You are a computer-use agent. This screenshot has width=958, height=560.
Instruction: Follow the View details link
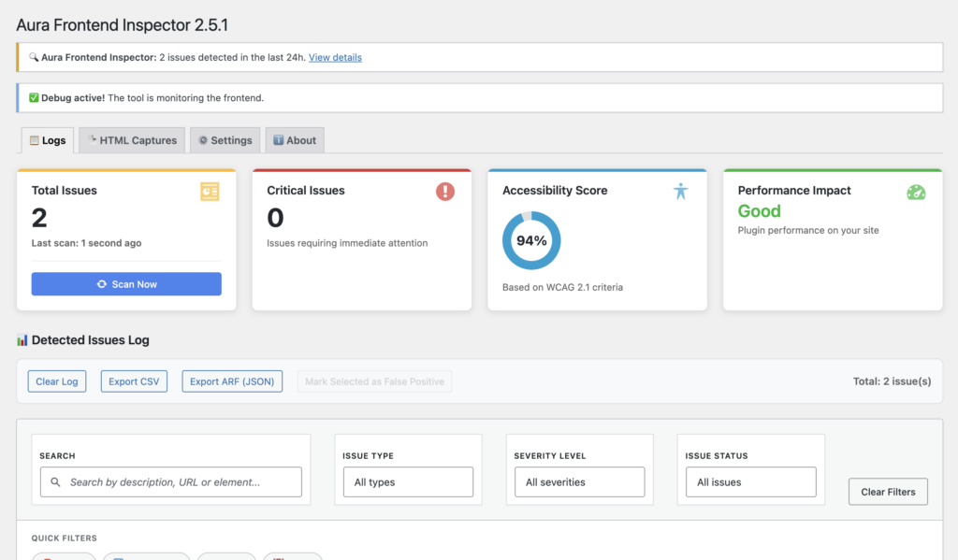[x=335, y=58]
